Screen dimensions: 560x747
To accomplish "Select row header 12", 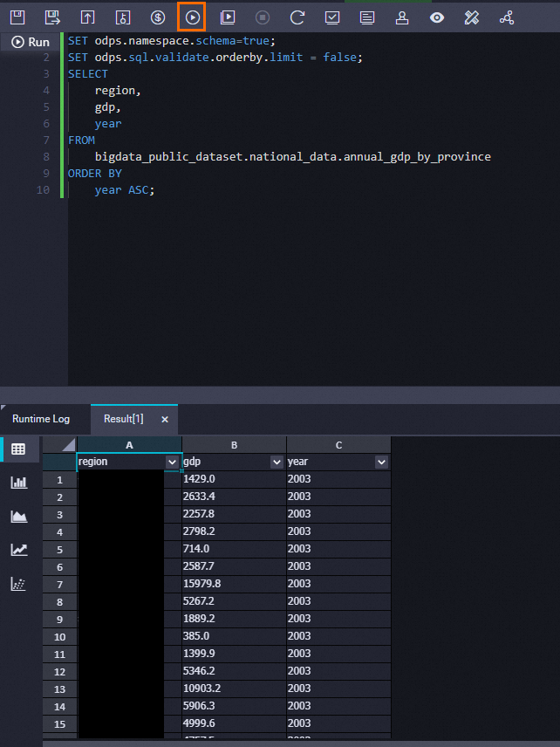I will 59,672.
